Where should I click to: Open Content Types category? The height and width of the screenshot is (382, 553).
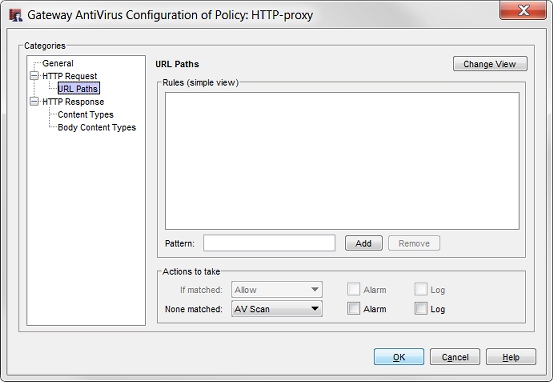85,115
